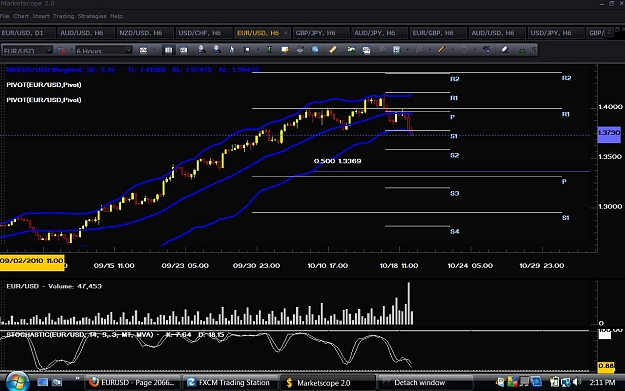
Task: Expand the orange line tool dropdown arrow
Action: [452, 50]
